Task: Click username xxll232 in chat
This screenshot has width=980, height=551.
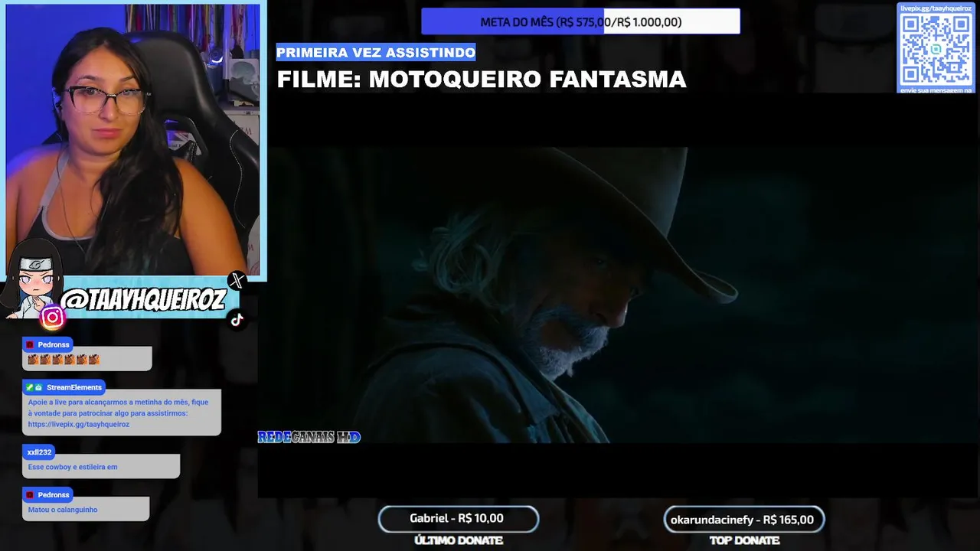Action: pos(39,452)
